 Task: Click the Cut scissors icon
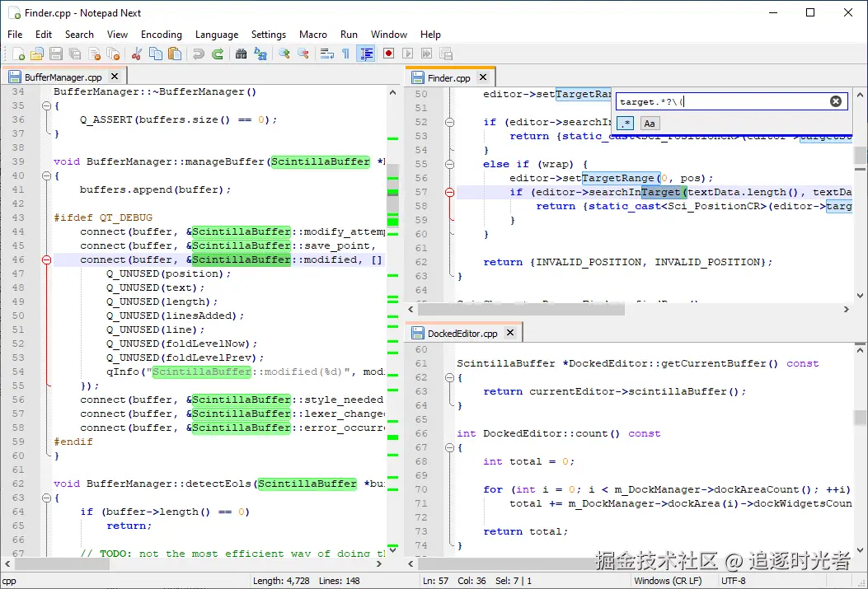(x=137, y=54)
